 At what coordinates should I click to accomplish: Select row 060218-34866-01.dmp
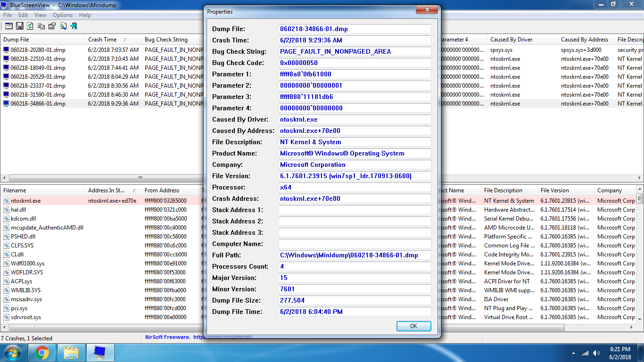[x=322, y=104]
